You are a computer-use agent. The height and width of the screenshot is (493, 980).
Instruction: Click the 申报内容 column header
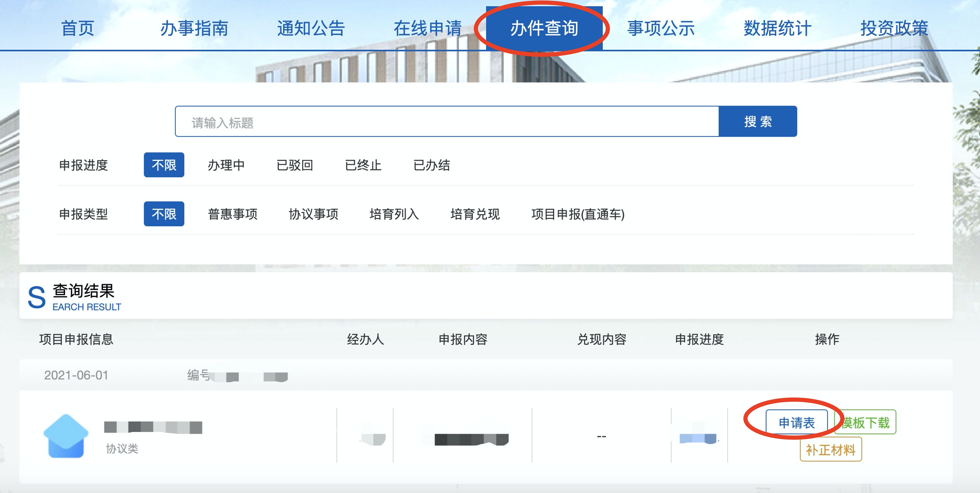click(x=463, y=339)
